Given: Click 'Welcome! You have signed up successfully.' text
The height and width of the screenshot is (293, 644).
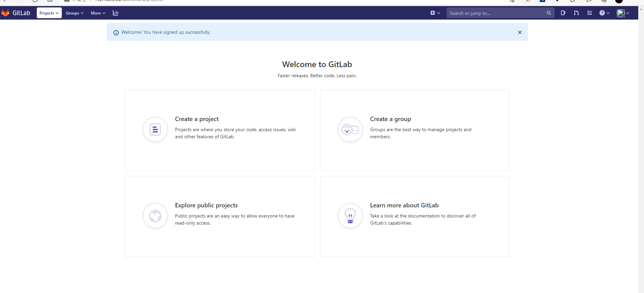Looking at the screenshot, I should 166,32.
